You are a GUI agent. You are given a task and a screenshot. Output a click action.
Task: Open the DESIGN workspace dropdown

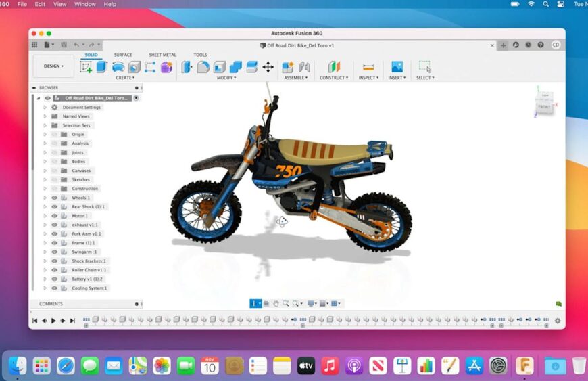tap(53, 66)
